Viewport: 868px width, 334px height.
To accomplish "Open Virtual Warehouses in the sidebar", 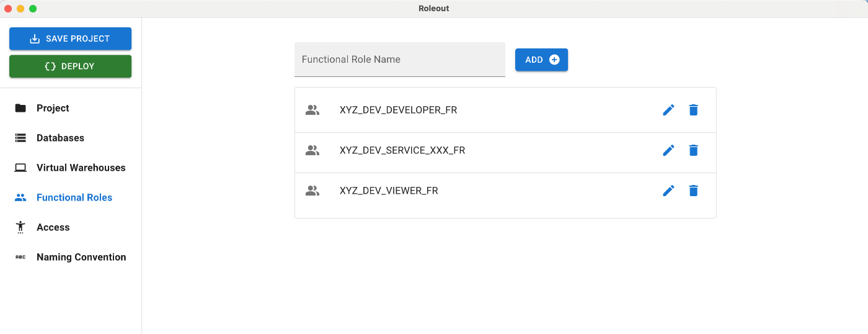I will (81, 168).
